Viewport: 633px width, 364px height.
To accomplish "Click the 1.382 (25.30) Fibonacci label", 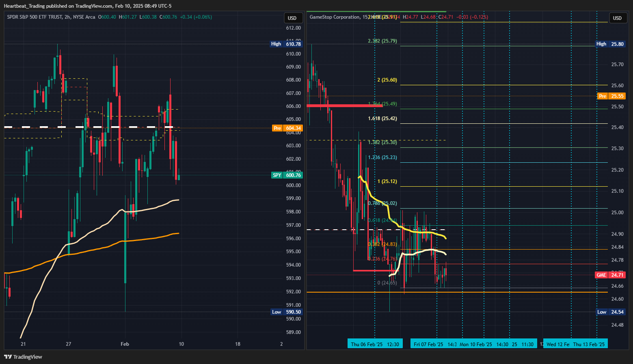I will pyautogui.click(x=382, y=142).
